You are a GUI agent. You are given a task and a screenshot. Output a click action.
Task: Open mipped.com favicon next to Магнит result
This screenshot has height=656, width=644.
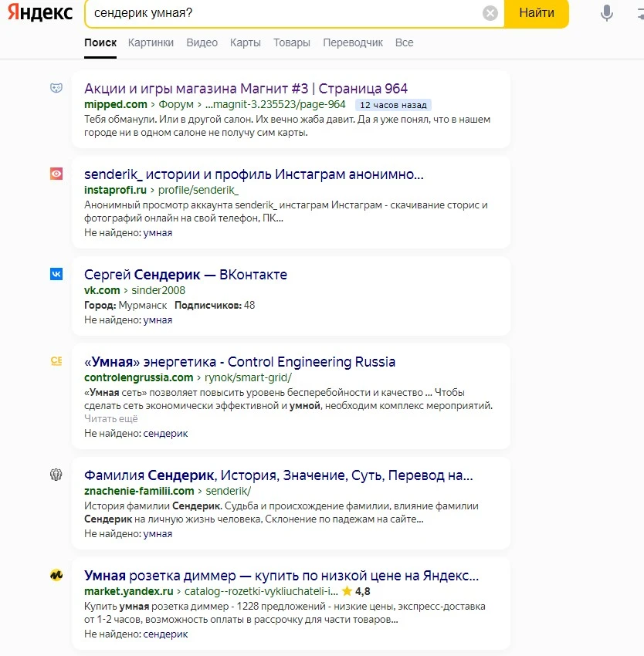56,88
